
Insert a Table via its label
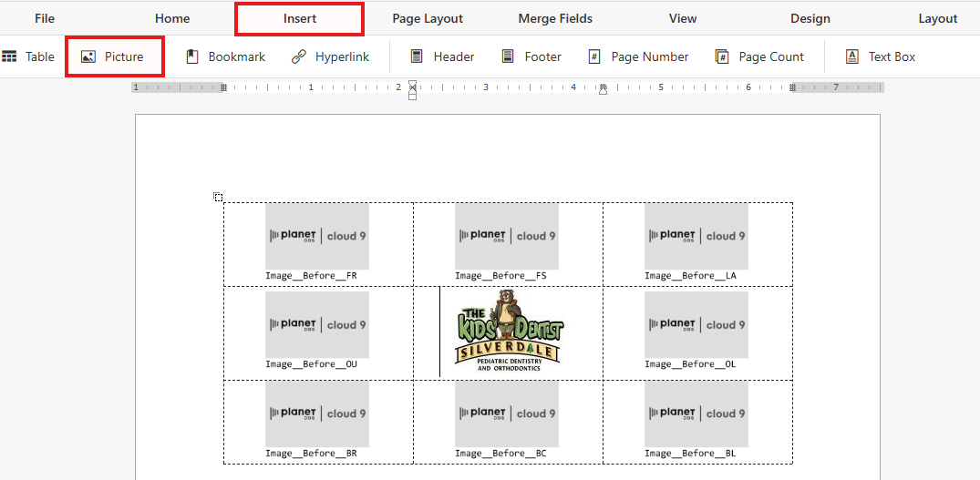(x=40, y=56)
